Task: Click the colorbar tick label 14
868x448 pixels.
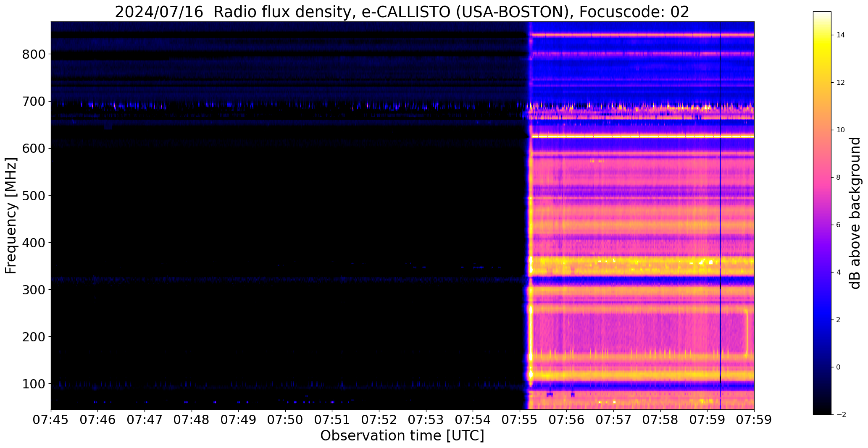Action: [841, 35]
